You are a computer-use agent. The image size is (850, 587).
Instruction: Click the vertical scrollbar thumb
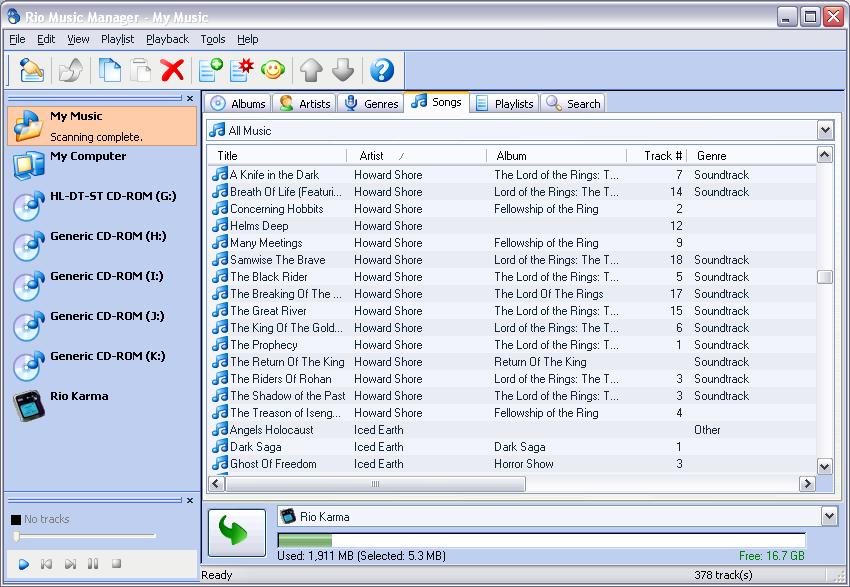[x=825, y=277]
